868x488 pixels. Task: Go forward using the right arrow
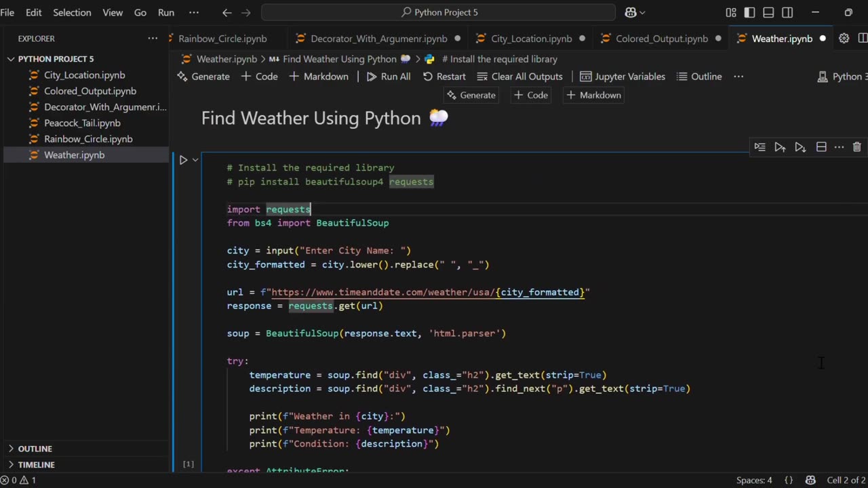[246, 12]
